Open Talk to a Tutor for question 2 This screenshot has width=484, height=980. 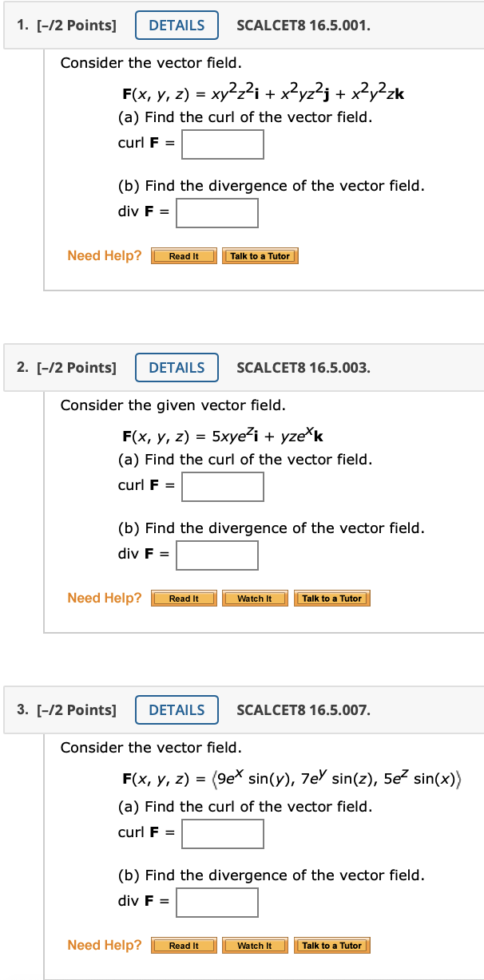point(331,598)
